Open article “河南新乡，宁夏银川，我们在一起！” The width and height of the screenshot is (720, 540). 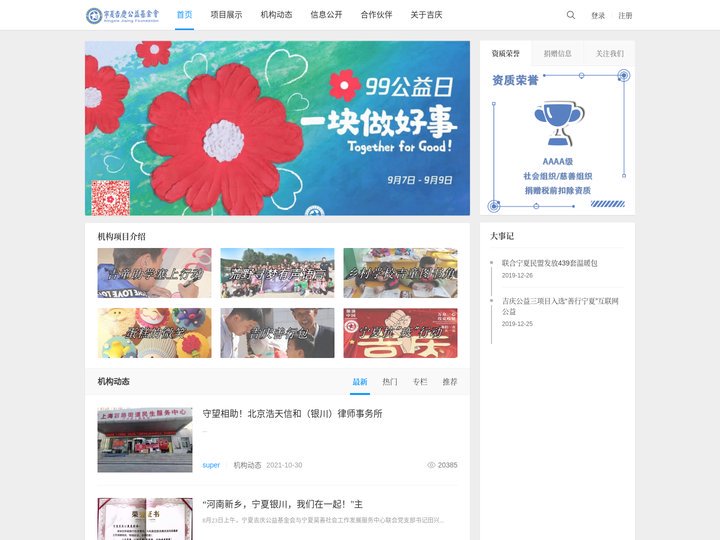pos(282,504)
